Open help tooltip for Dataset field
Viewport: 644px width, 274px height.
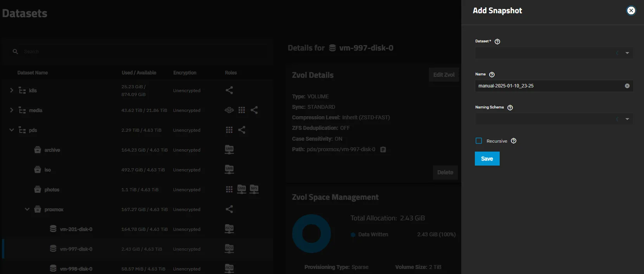click(x=497, y=42)
